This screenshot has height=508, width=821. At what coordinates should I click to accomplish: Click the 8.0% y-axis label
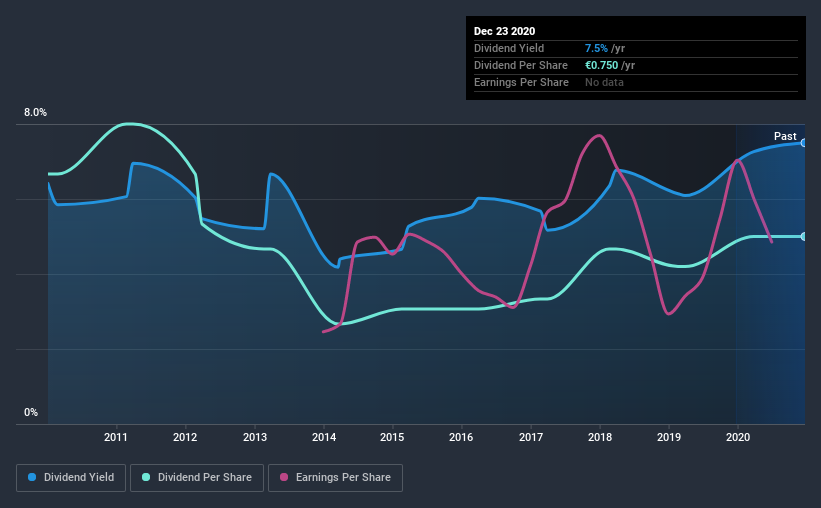35,113
